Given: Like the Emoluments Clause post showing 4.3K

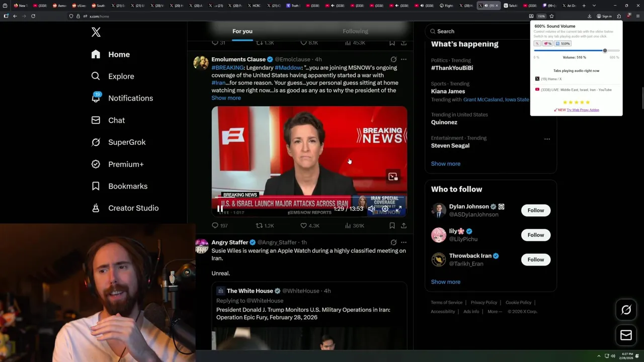Looking at the screenshot, I should point(309,226).
